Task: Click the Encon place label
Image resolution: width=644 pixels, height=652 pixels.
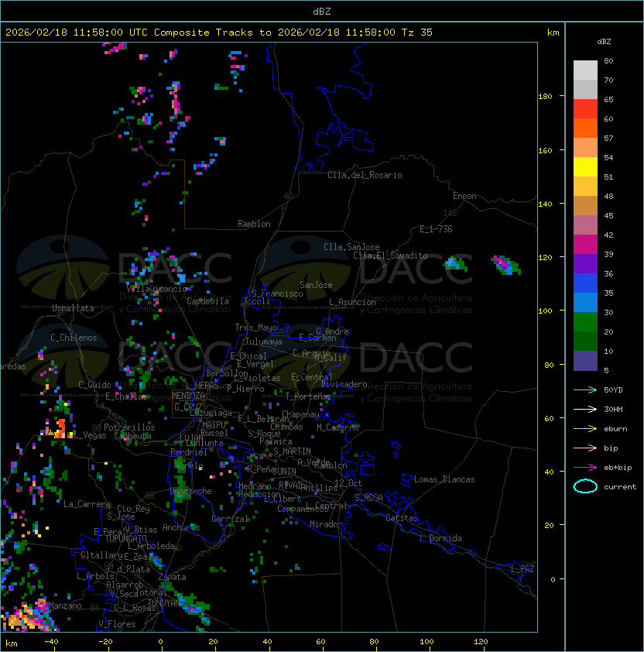Action: [x=464, y=196]
